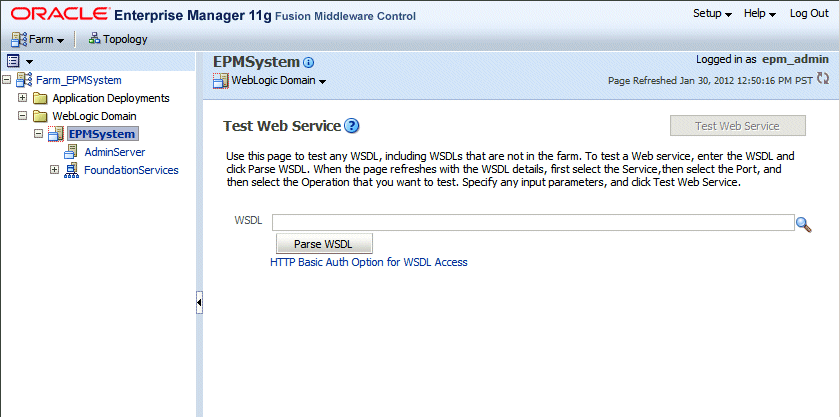Open HTTP Basic Auth Option link

(x=369, y=262)
